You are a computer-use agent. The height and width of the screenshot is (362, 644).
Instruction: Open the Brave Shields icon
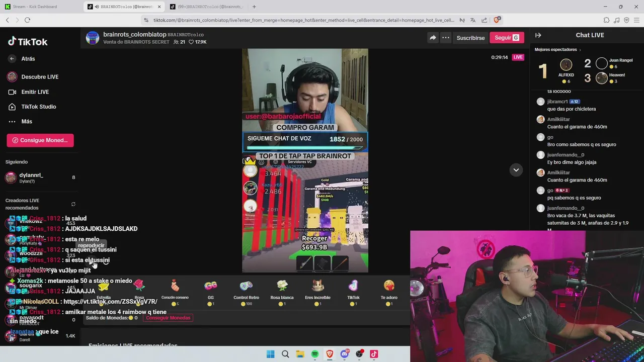click(x=497, y=20)
